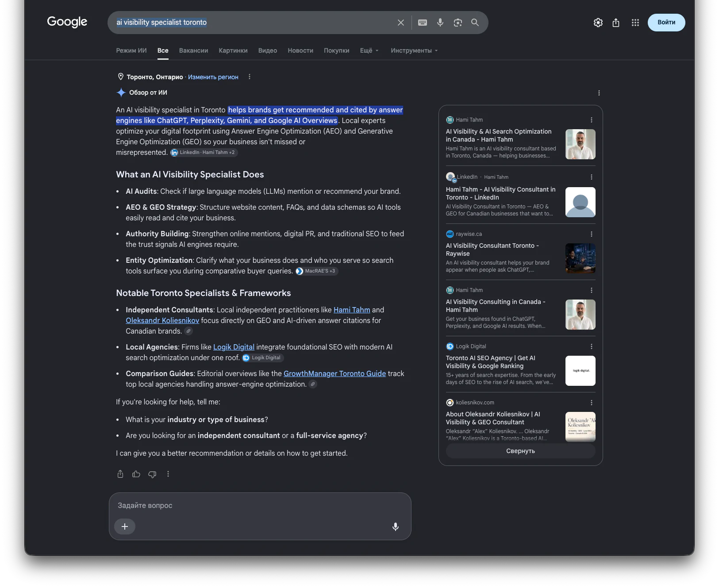Click the link icon after answer-engine optimization
The image size is (719, 588).
(x=313, y=384)
